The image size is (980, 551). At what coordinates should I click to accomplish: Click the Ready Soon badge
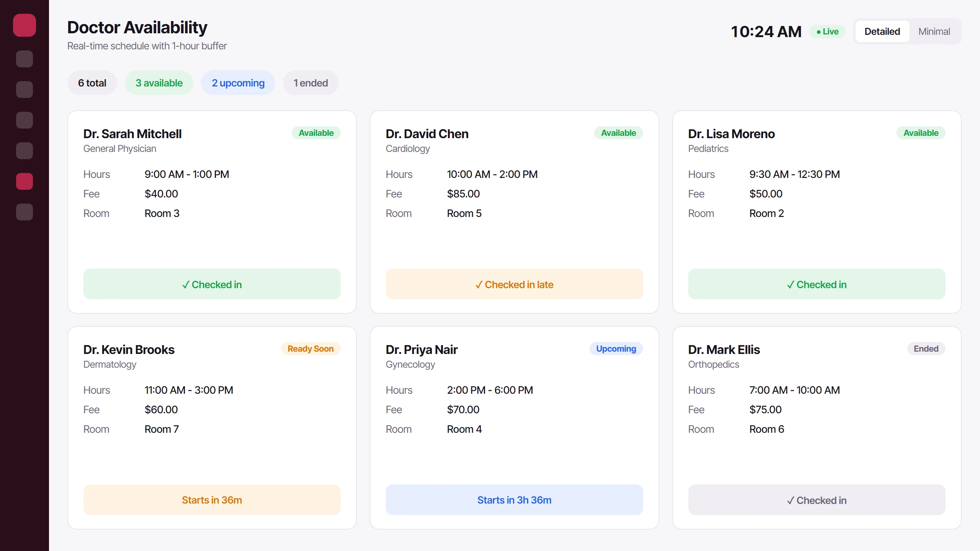311,349
